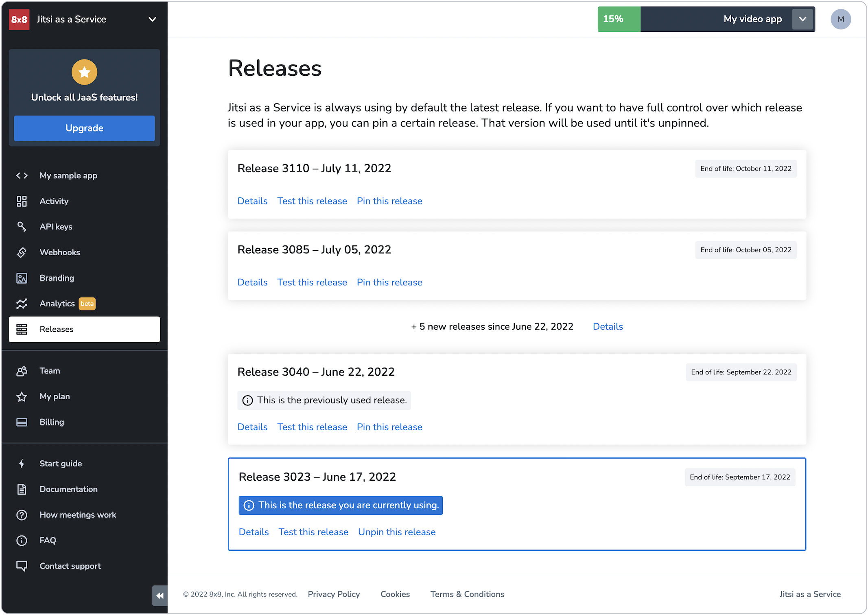Image resolution: width=868 pixels, height=615 pixels.
Task: Unpin Release 3023
Action: (x=397, y=532)
